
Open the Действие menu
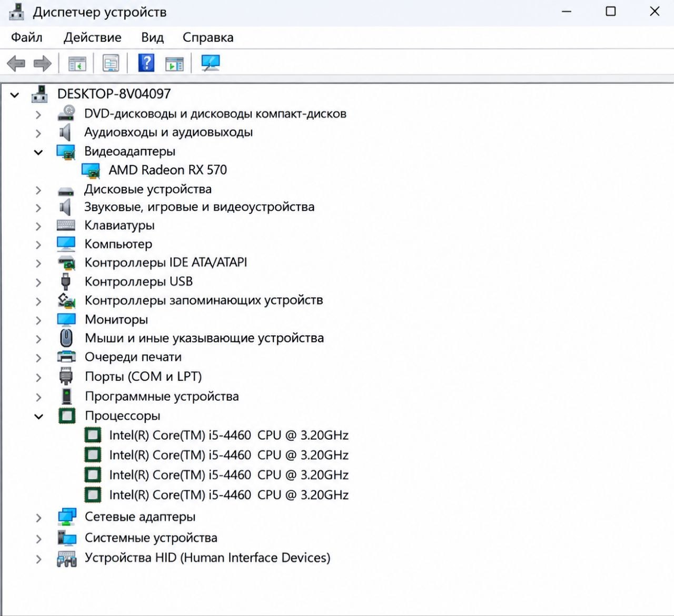[92, 37]
